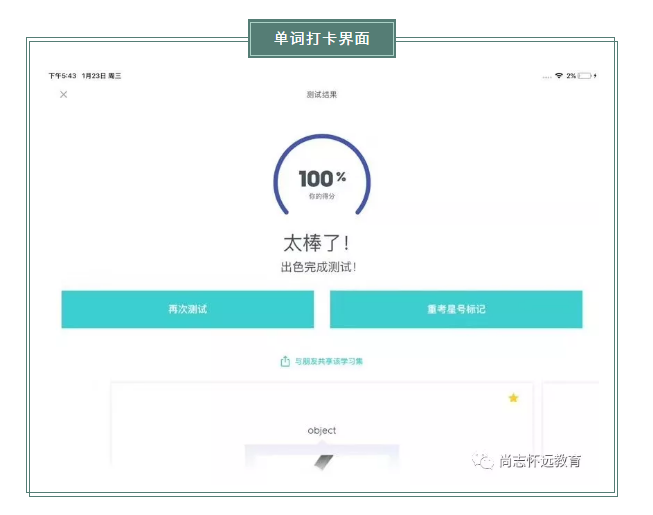Click the Wi-Fi icon in the status bar

(558, 76)
